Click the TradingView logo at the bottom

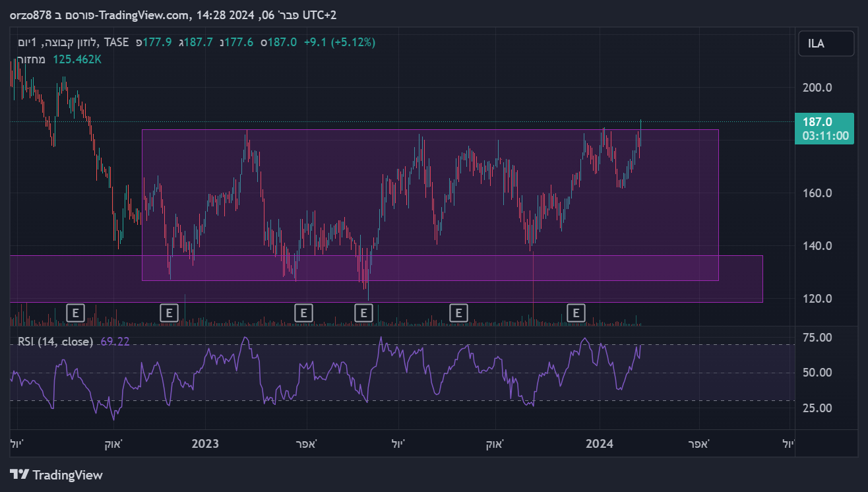57,475
